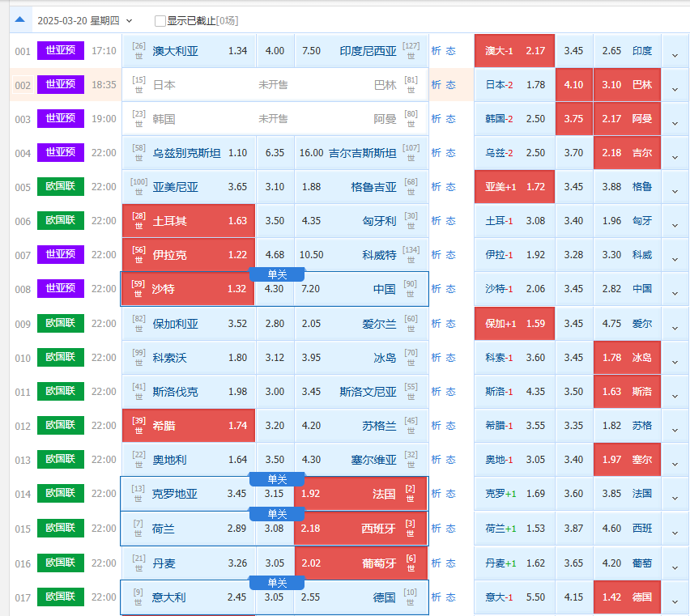690x616 pixels.
Task: Open 析 analysis for 意大利 vs 德国
Action: click(x=436, y=597)
